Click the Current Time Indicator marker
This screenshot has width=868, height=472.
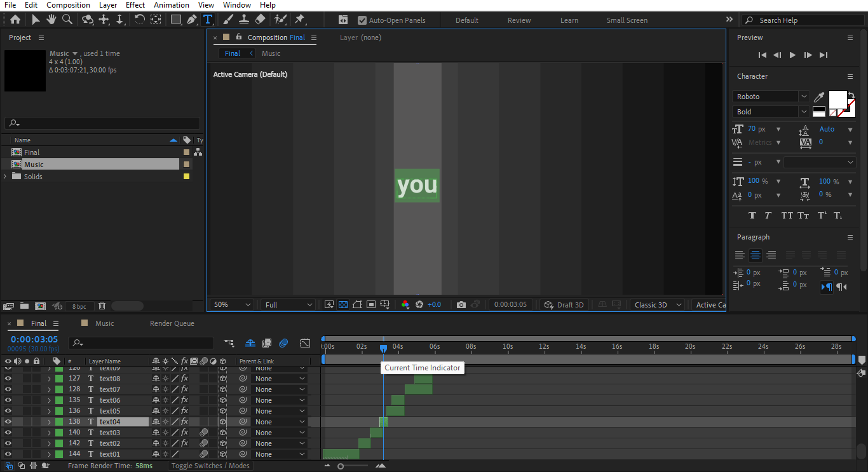pyautogui.click(x=383, y=348)
